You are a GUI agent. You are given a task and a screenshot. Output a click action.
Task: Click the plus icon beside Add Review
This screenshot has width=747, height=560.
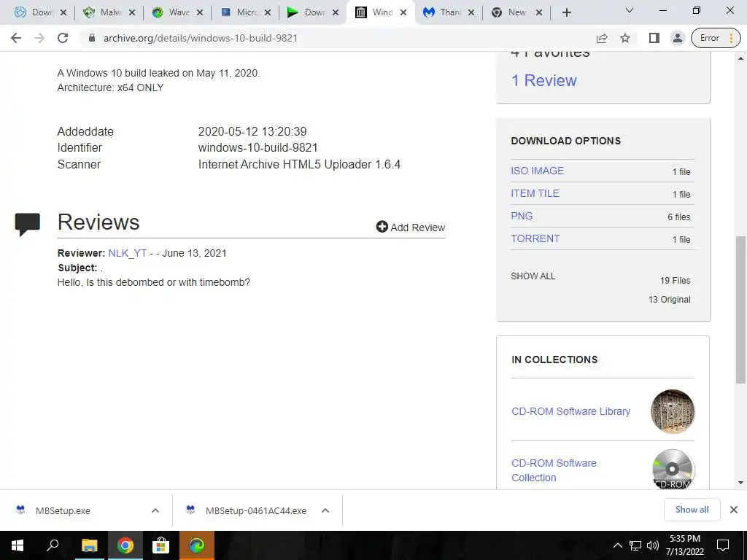(382, 227)
